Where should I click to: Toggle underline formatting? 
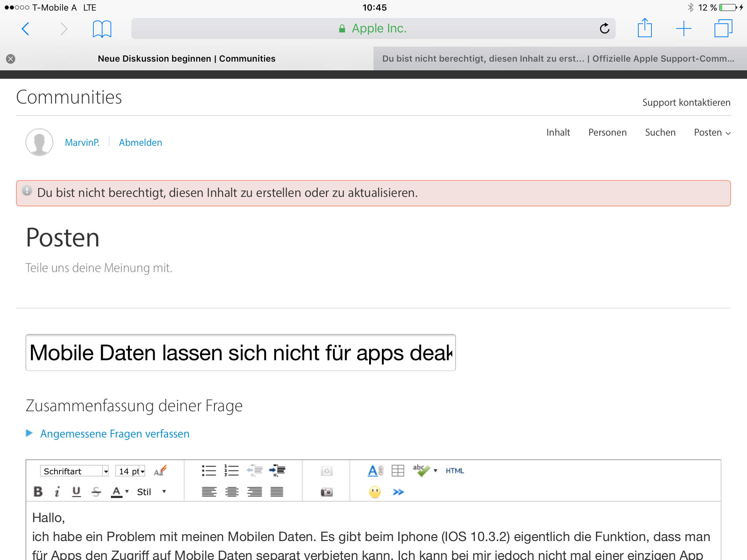[x=76, y=492]
